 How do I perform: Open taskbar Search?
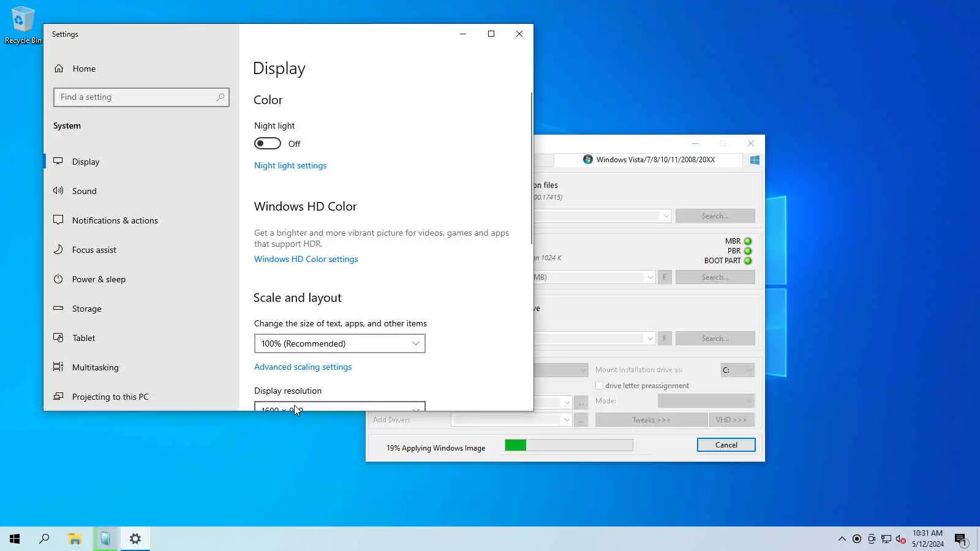point(44,539)
